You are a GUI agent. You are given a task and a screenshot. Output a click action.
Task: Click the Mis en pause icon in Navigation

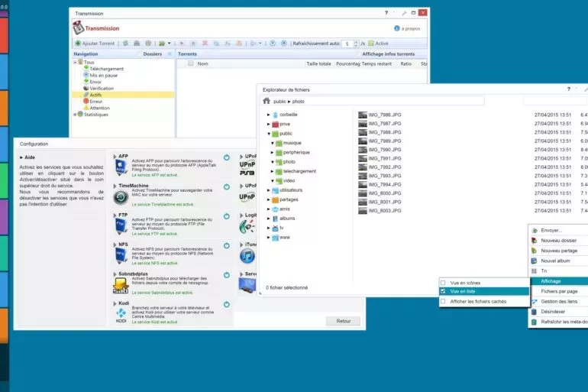point(86,75)
